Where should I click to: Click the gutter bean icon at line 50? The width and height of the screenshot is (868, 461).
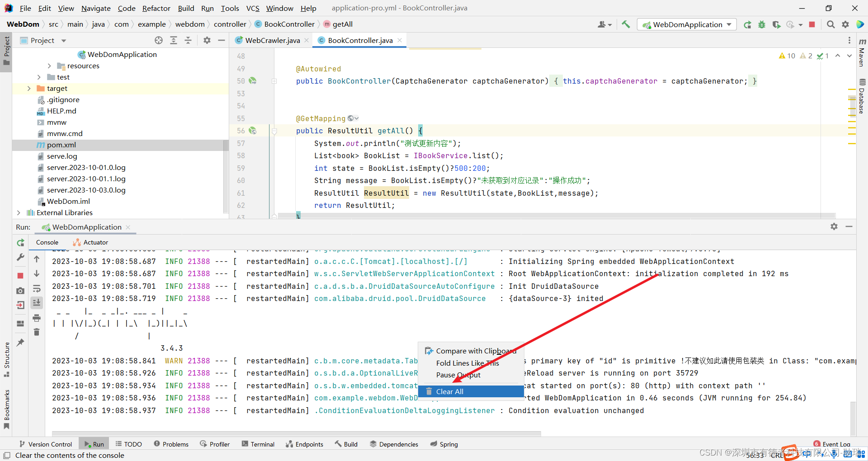click(253, 81)
